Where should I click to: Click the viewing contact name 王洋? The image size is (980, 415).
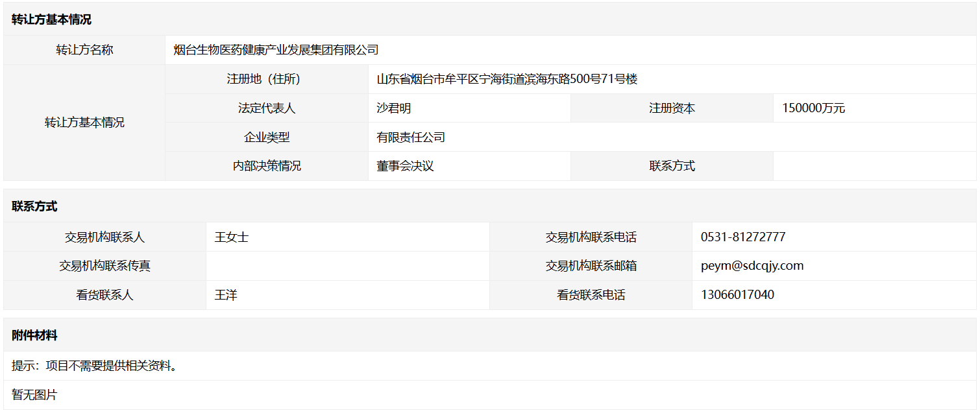226,295
